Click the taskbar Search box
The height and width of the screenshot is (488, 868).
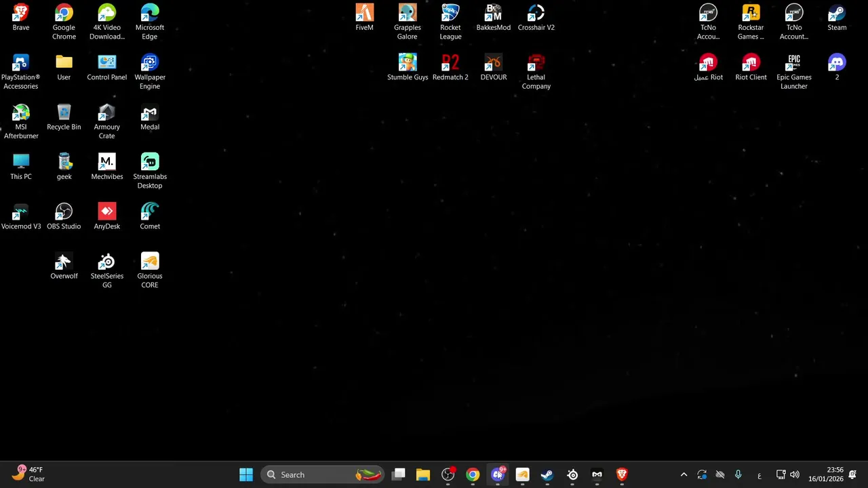pyautogui.click(x=323, y=474)
